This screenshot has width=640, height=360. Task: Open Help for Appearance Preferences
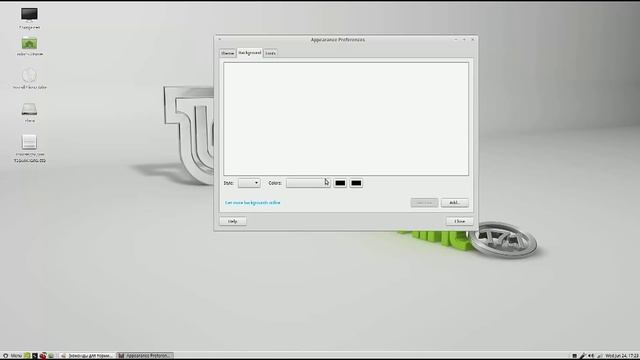[x=233, y=221]
